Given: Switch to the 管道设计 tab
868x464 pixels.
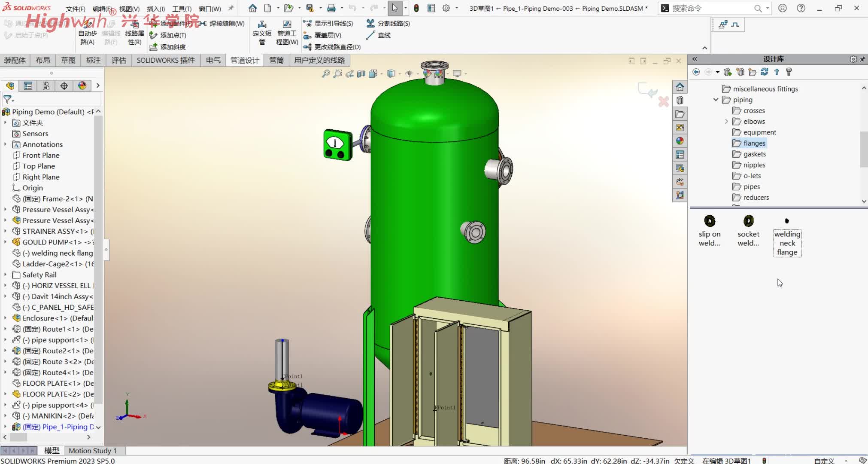Looking at the screenshot, I should [x=245, y=60].
